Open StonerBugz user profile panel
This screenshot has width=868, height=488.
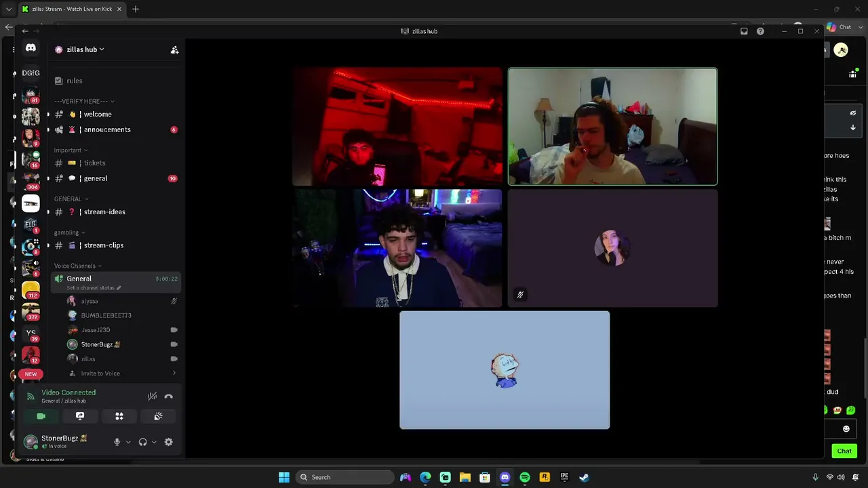[64, 442]
